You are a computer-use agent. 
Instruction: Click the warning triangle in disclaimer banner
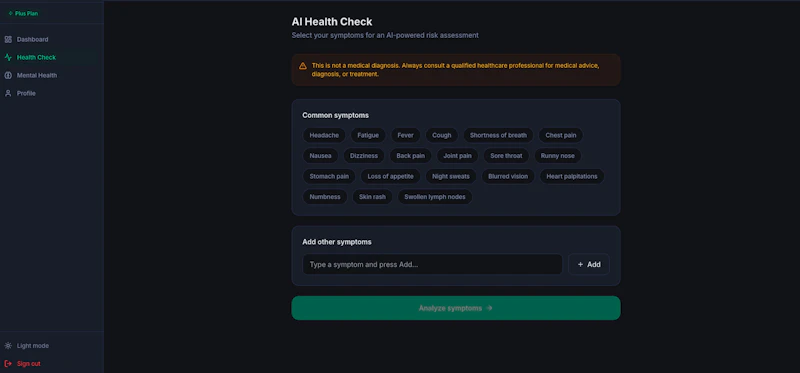(x=303, y=66)
